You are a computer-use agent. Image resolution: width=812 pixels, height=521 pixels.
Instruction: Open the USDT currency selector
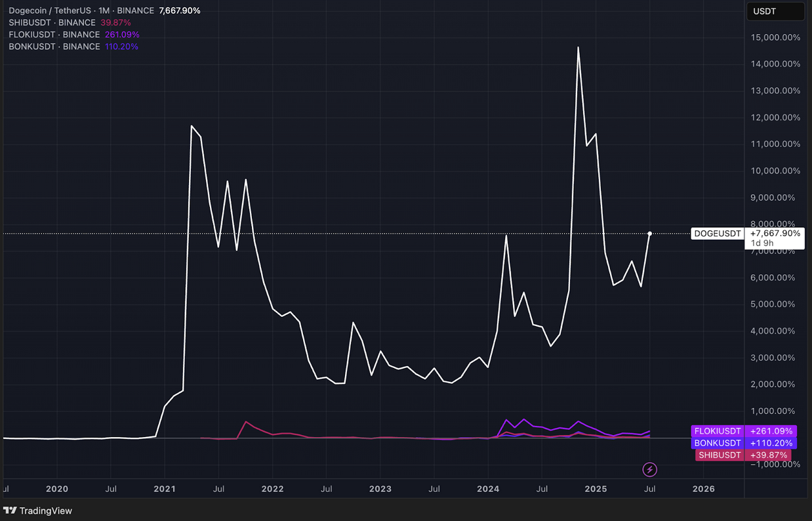coord(775,11)
